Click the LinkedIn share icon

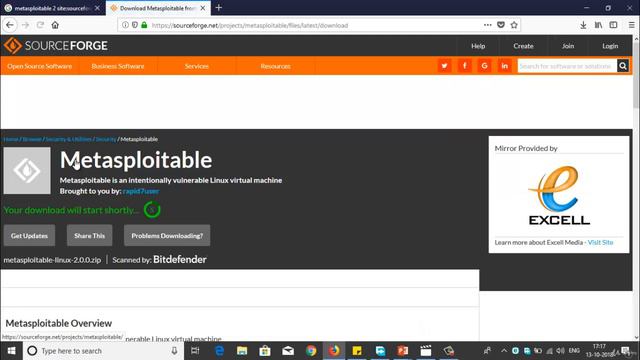pyautogui.click(x=504, y=66)
